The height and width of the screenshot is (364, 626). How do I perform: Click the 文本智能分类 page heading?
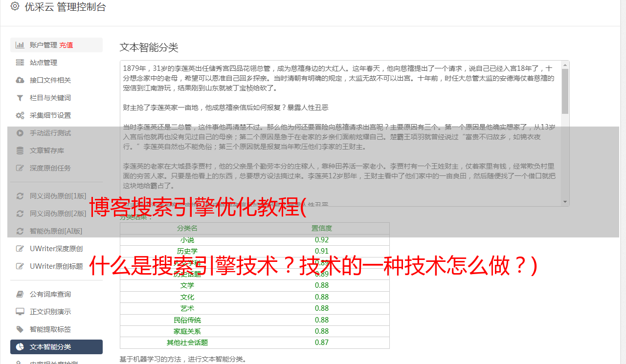[149, 47]
